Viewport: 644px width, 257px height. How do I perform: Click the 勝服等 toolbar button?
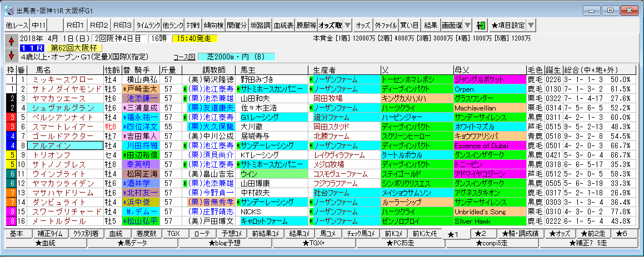306,26
